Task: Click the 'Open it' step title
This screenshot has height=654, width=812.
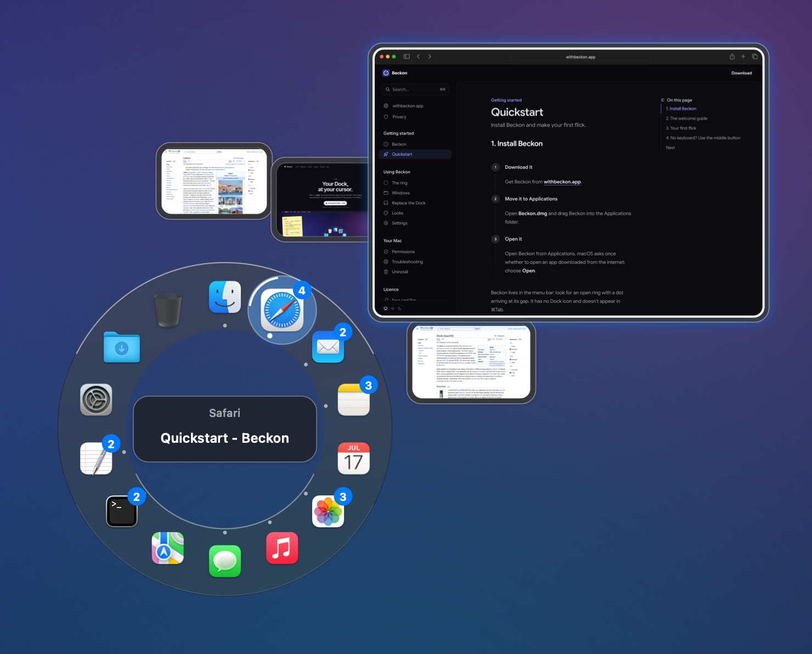Action: point(513,239)
